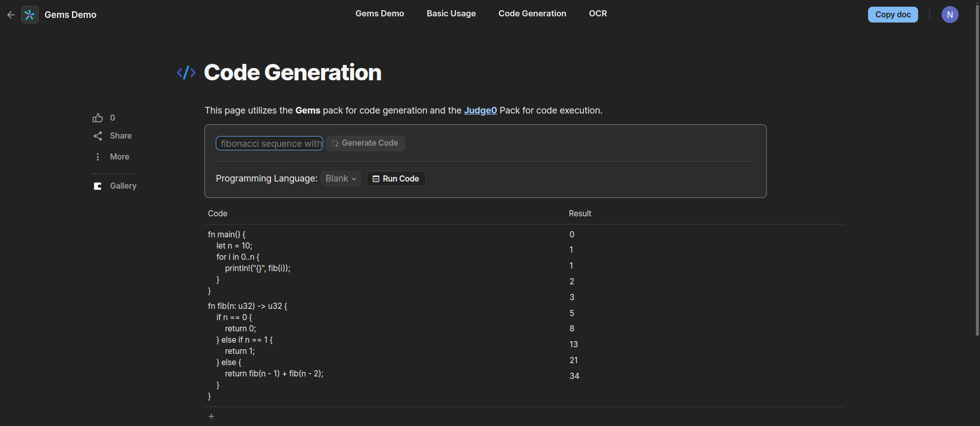The image size is (980, 426).
Task: Open the More three-dots menu icon
Action: 98,157
